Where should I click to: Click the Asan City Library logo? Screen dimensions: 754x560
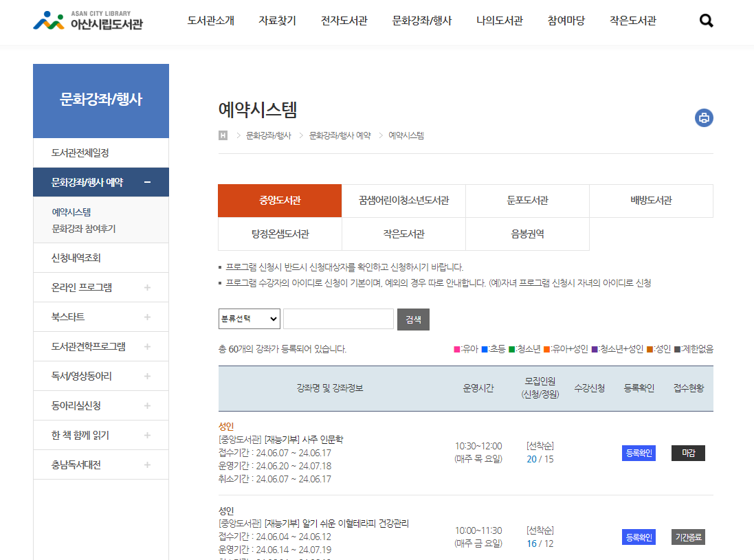pos(88,21)
